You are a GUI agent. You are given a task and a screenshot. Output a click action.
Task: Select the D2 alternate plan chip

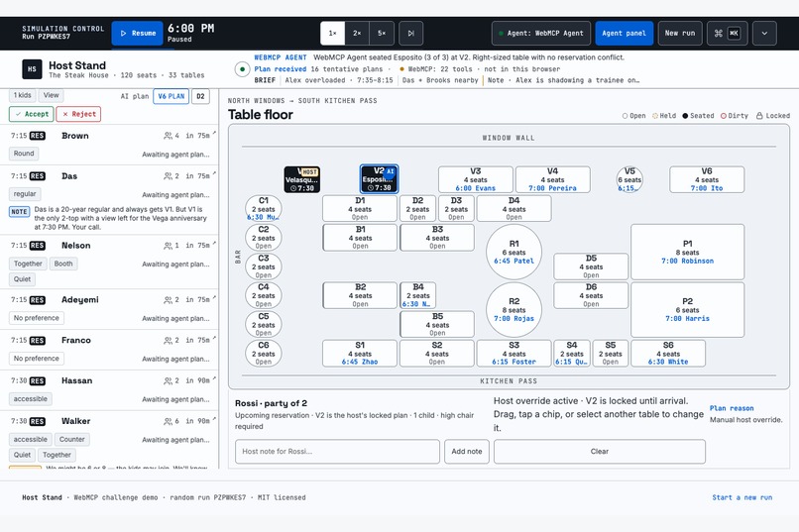201,96
